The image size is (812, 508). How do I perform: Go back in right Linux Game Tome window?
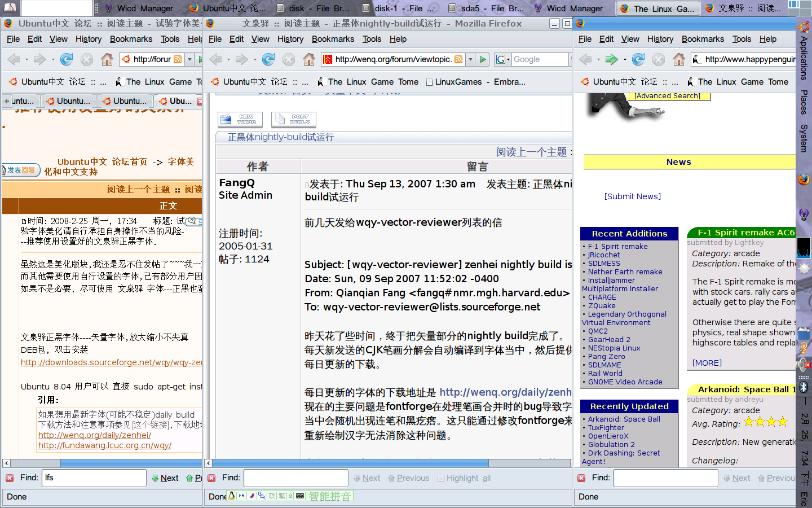point(585,59)
